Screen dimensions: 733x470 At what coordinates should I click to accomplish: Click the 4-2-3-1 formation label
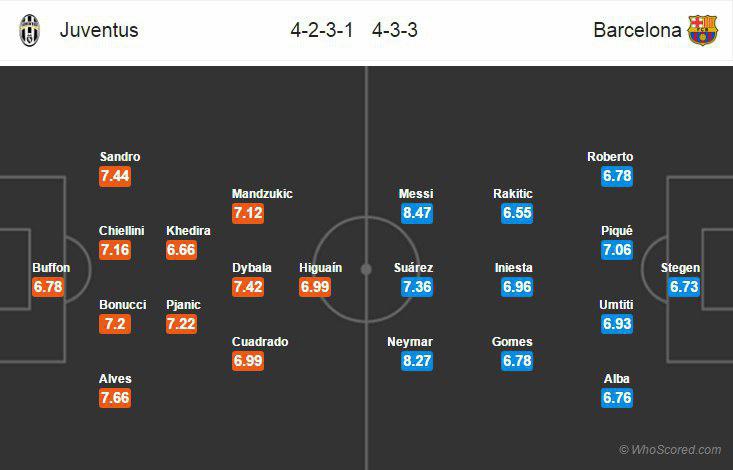(x=322, y=30)
